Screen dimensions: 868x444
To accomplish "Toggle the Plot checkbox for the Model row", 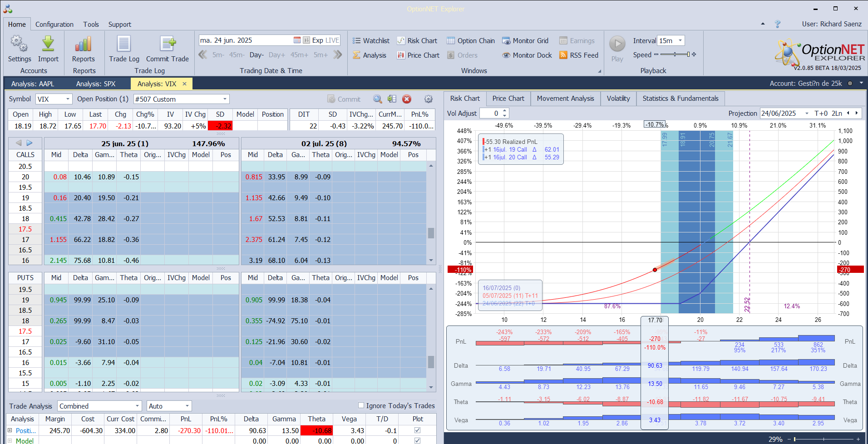I will [418, 441].
